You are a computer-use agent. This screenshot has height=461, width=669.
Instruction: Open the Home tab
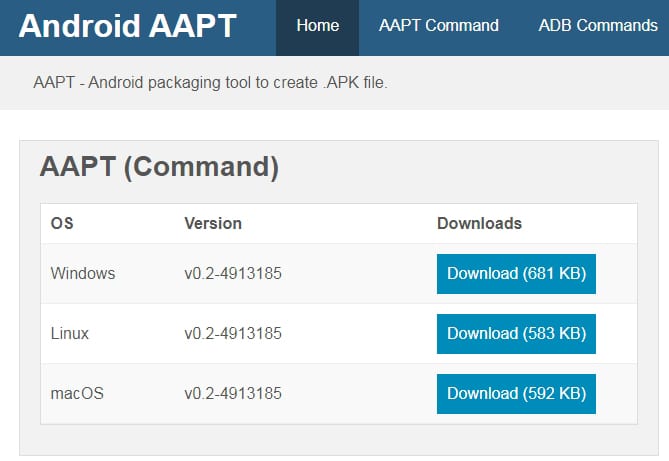click(317, 26)
